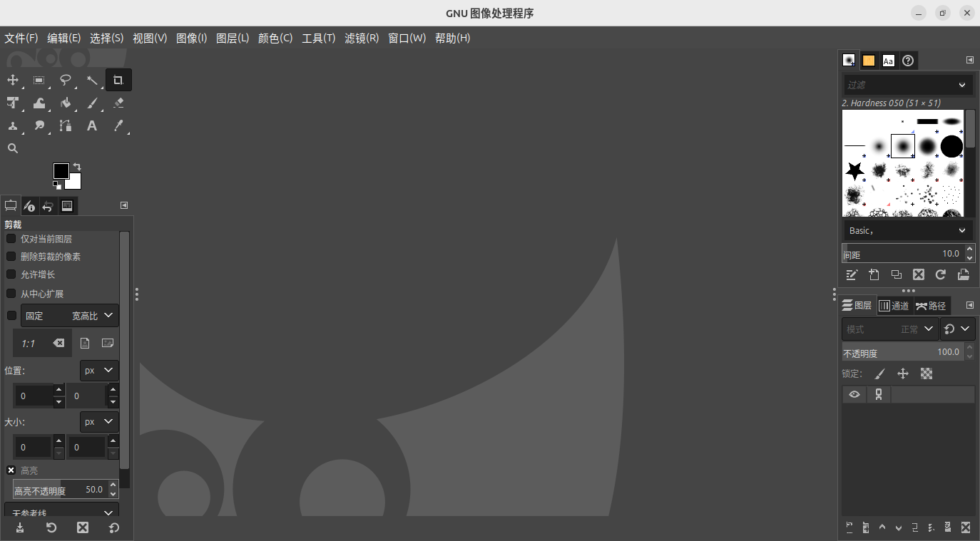980x541 pixels.
Task: Select the Free Select lasso tool
Action: 66,81
